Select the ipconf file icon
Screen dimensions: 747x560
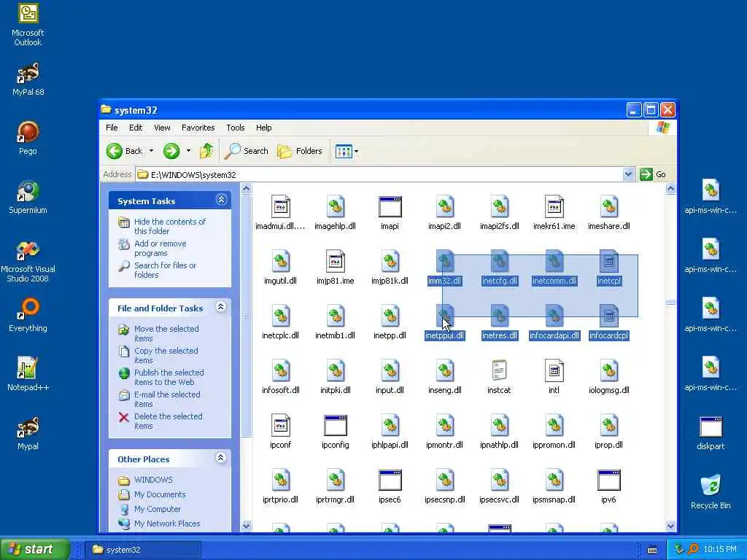[280, 432]
